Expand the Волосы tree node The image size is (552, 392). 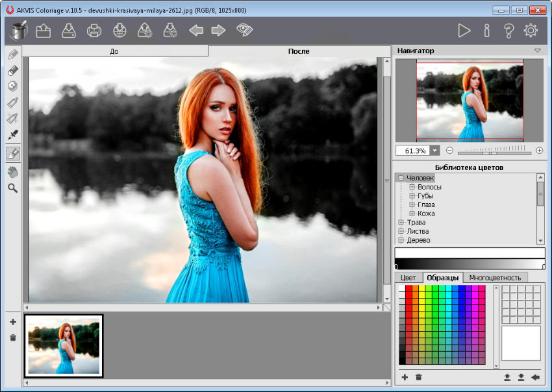click(x=412, y=187)
